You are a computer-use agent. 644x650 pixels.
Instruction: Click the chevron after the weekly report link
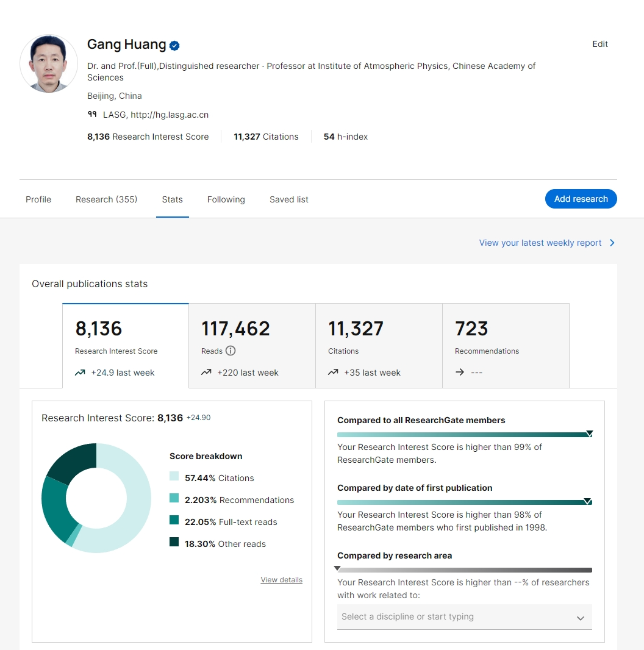coord(612,243)
